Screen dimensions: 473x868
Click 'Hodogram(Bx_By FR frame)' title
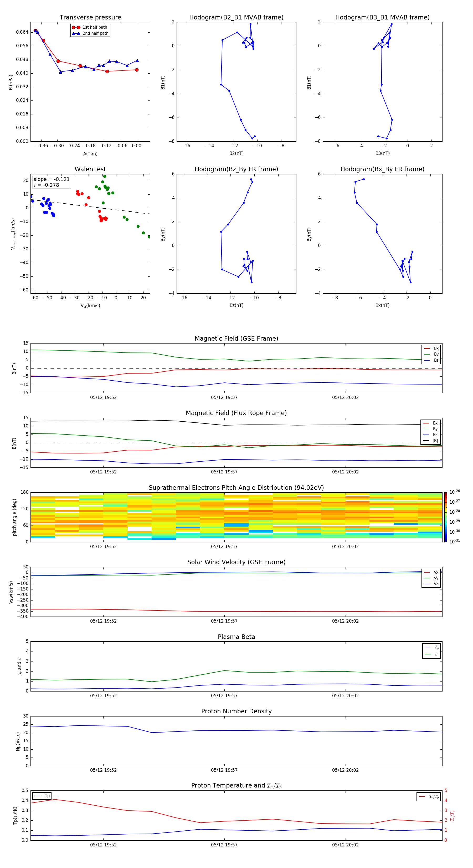[382, 169]
